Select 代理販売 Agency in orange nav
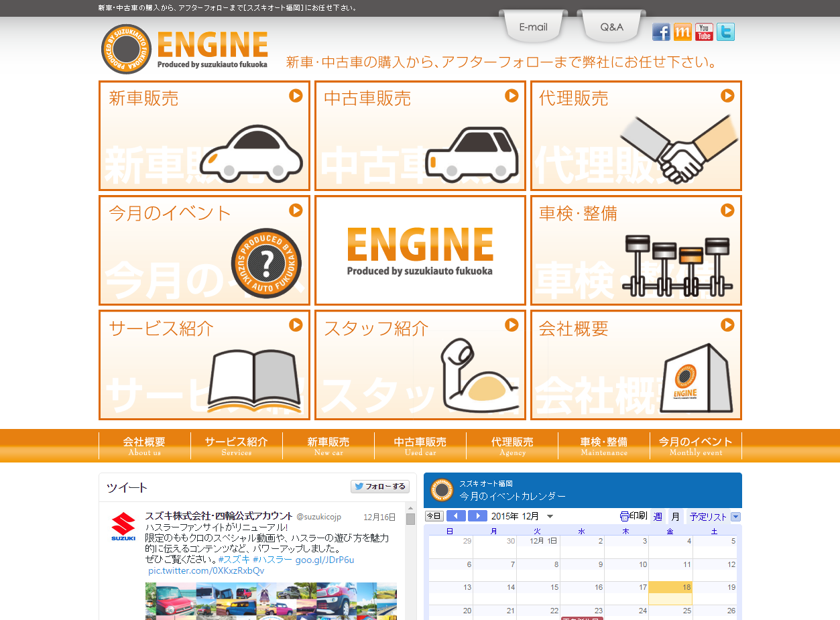This screenshot has height=620, width=840. (512, 446)
